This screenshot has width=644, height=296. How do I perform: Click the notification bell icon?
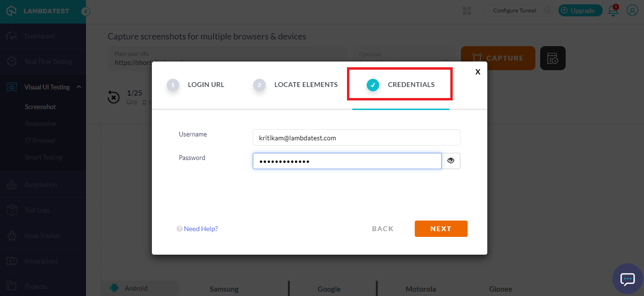click(613, 11)
